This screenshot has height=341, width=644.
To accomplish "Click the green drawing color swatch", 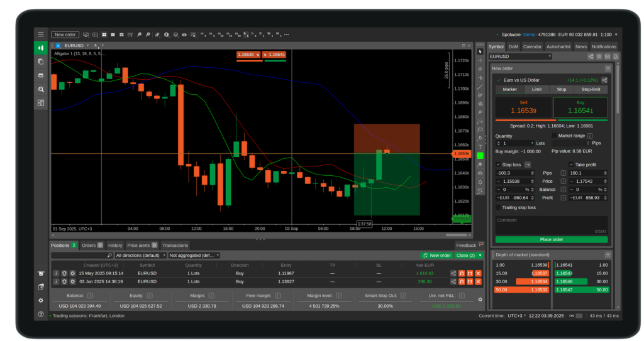I will pyautogui.click(x=480, y=155).
